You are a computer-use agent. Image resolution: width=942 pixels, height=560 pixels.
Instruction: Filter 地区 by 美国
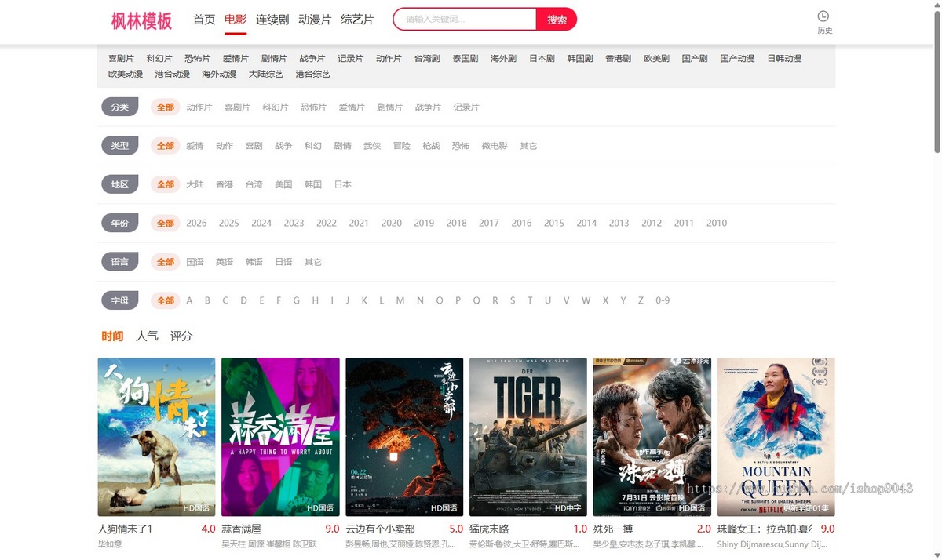point(283,184)
